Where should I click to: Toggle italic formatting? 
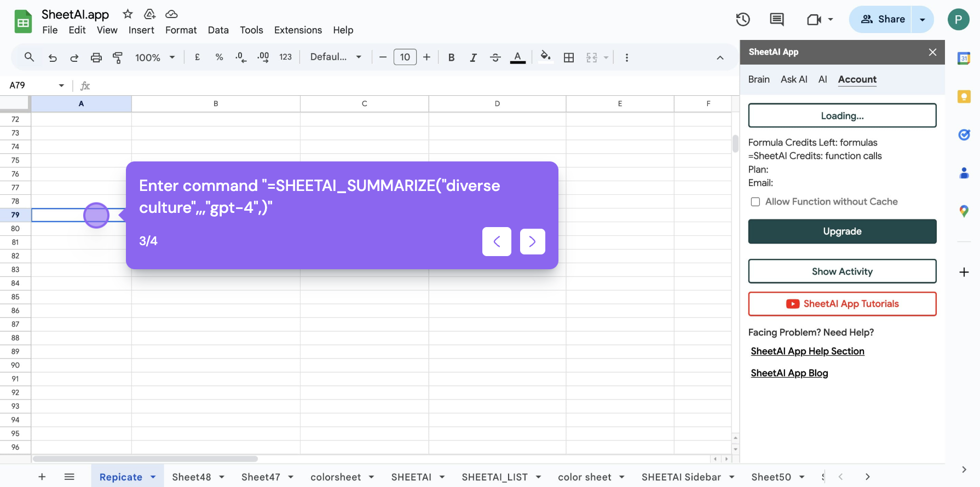pos(473,57)
